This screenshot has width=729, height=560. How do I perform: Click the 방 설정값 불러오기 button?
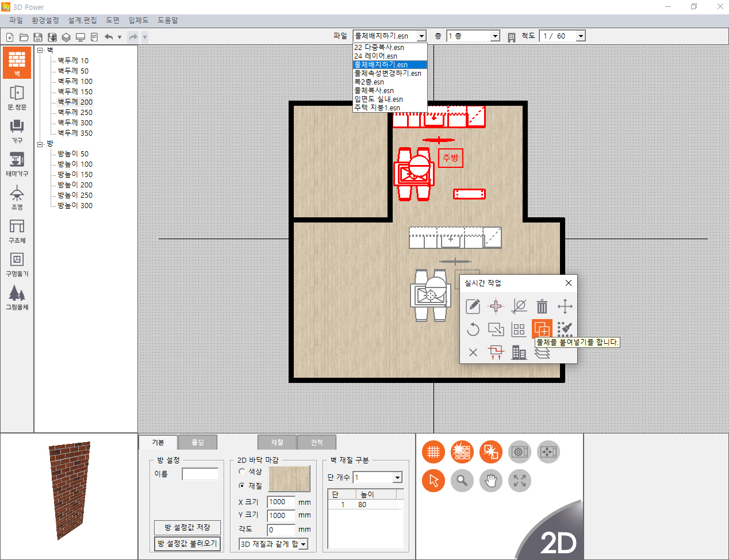pos(187,543)
